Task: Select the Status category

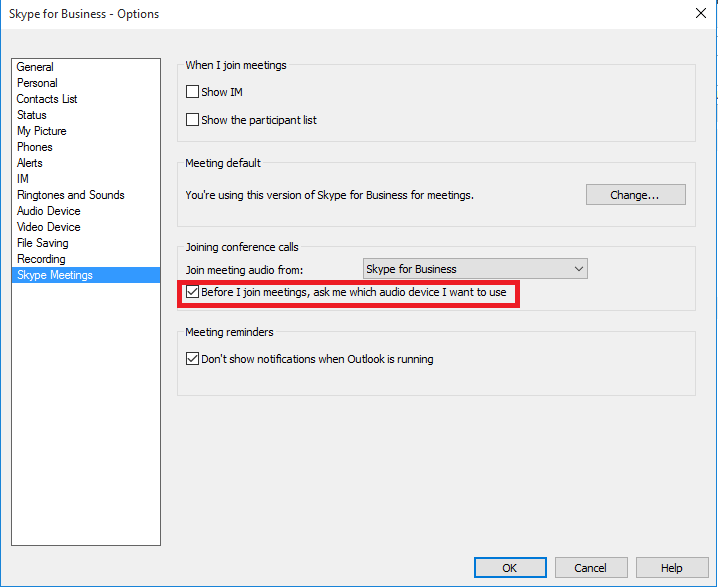Action: tap(32, 115)
